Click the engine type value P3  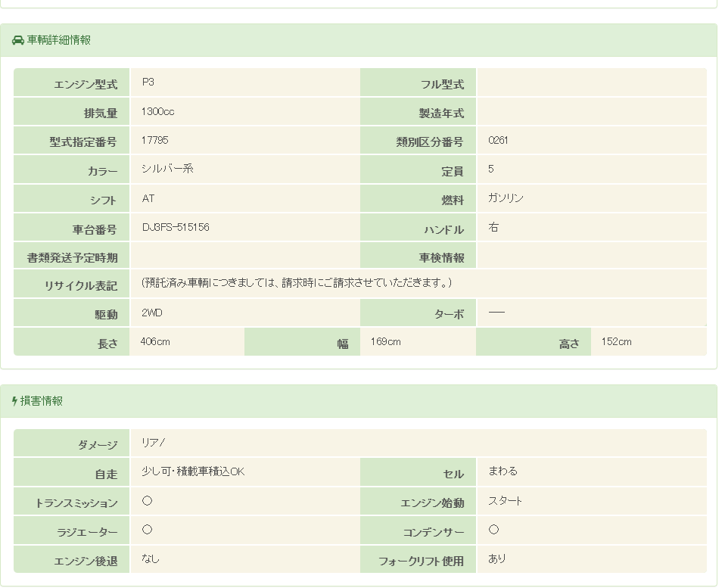(x=148, y=82)
